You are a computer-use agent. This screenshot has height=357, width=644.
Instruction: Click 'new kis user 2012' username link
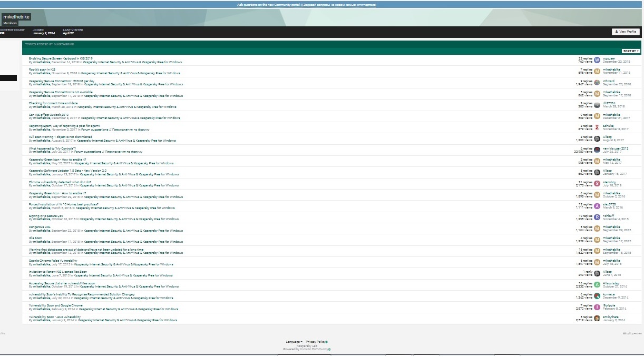(x=616, y=148)
